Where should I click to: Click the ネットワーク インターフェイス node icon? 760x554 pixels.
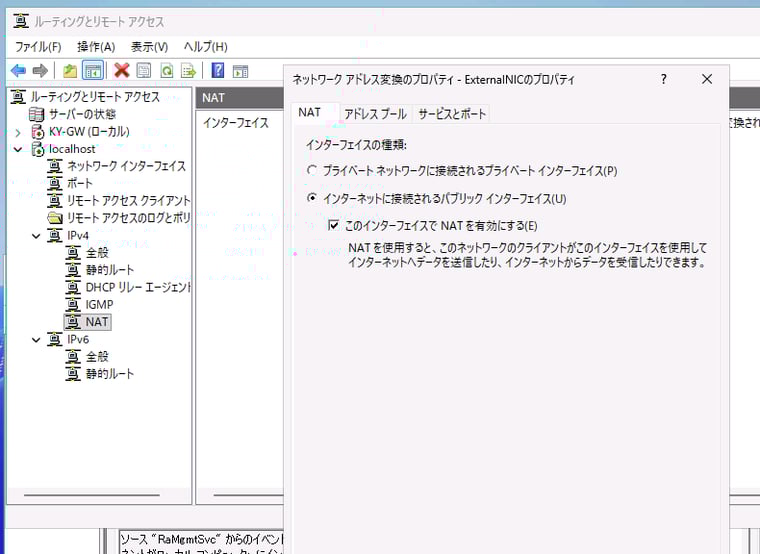55,166
